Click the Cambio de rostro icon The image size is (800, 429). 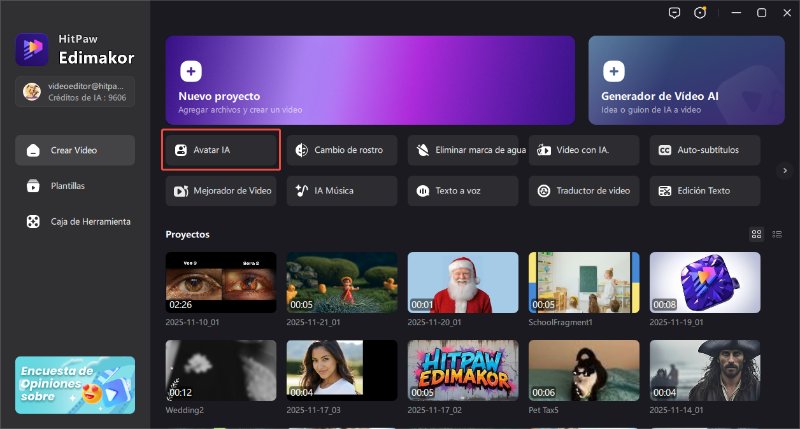click(302, 150)
